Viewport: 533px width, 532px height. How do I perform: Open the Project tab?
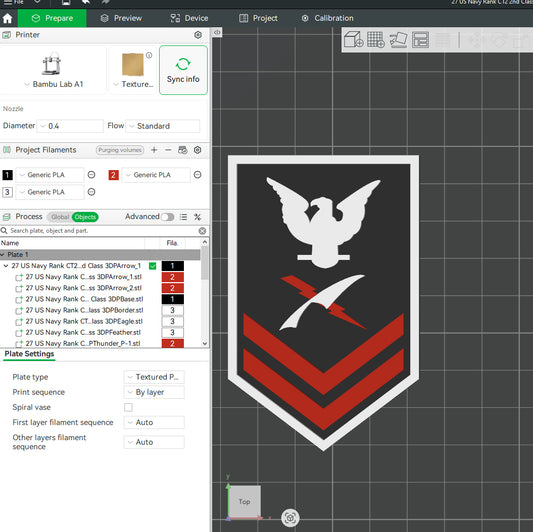(x=258, y=18)
